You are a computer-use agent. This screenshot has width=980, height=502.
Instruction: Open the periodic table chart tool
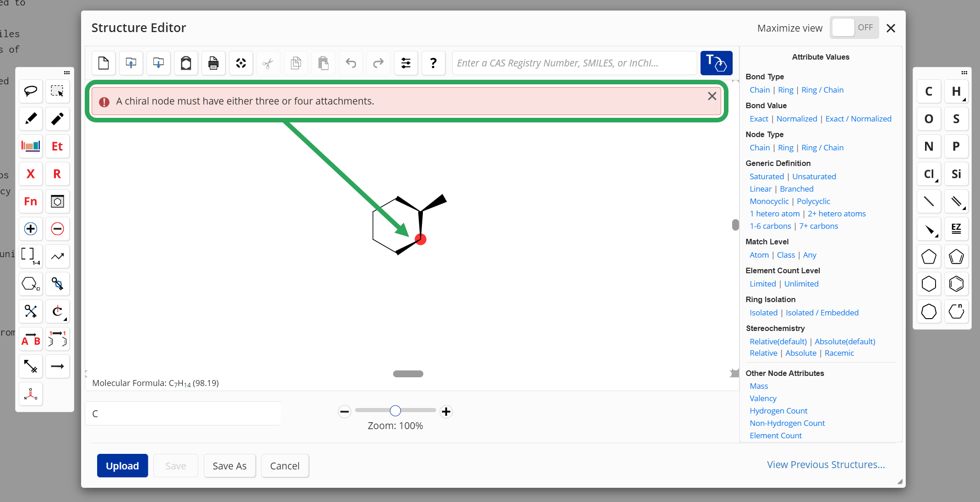pos(31,146)
